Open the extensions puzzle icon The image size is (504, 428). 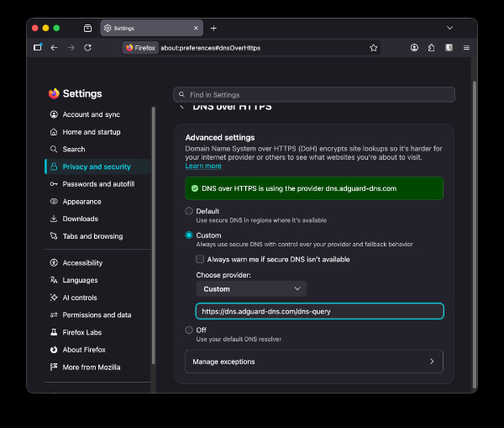coord(432,48)
